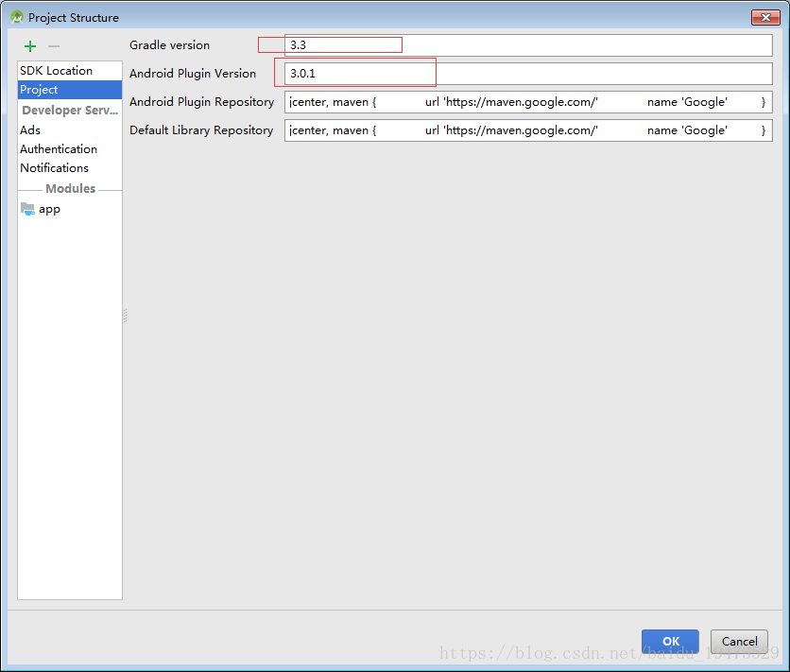Click the green plus add module icon
The image size is (790, 672).
click(30, 46)
